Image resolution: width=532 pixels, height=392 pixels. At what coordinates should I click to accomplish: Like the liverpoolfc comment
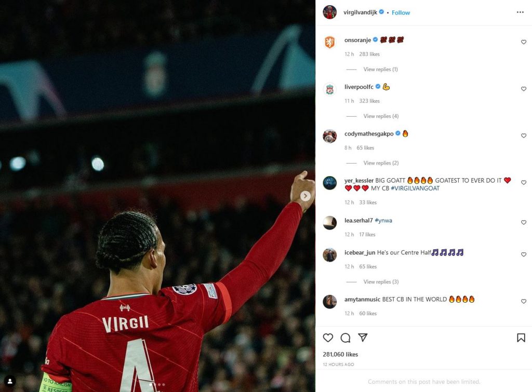point(524,89)
